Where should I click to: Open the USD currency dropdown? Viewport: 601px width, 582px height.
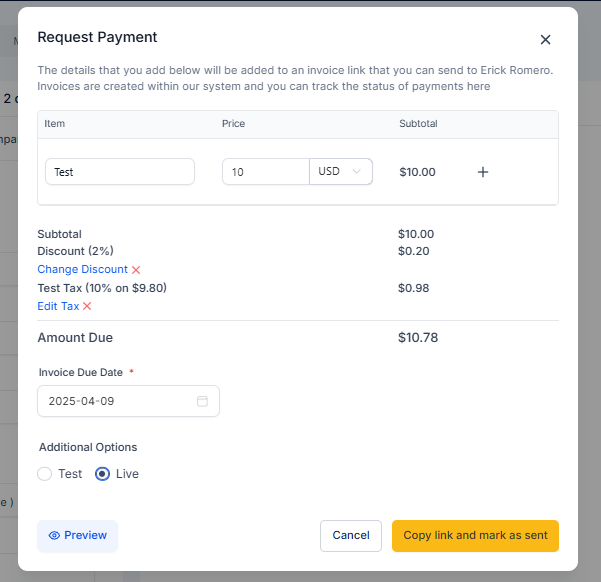coord(340,171)
